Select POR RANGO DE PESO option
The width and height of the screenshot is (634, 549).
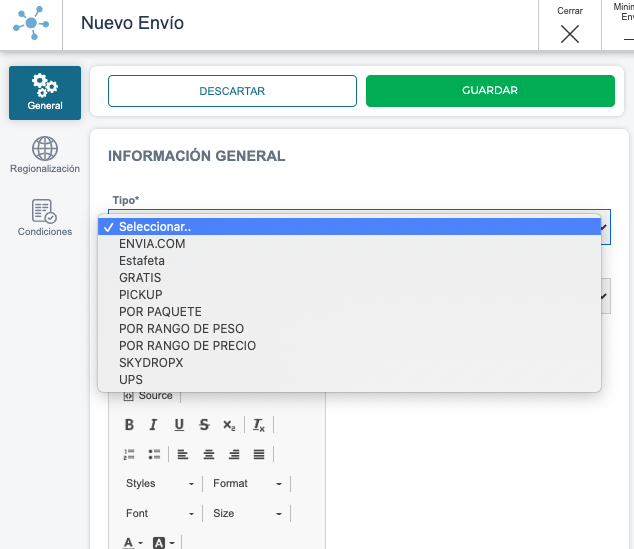(x=349, y=329)
